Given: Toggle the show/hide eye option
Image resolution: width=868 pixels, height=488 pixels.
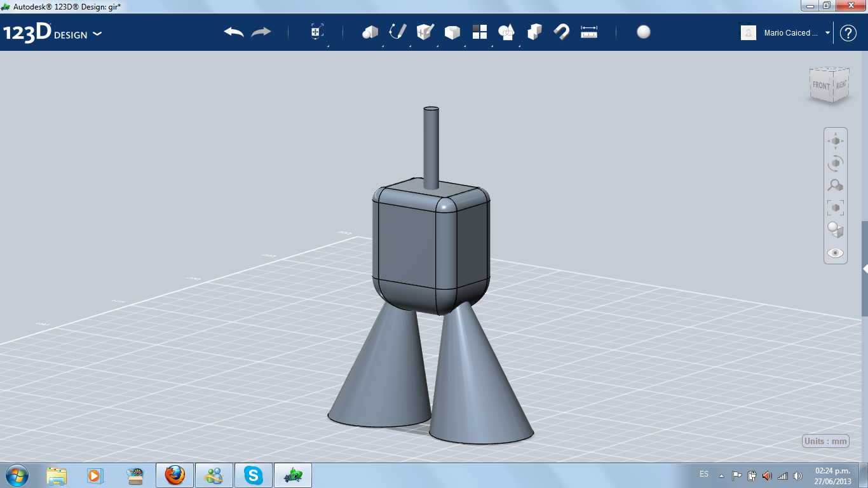Looking at the screenshot, I should point(836,253).
